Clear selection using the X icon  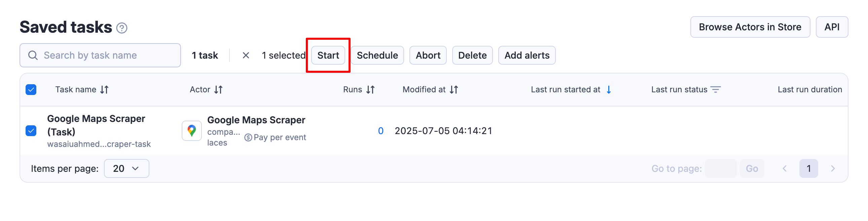pyautogui.click(x=246, y=55)
